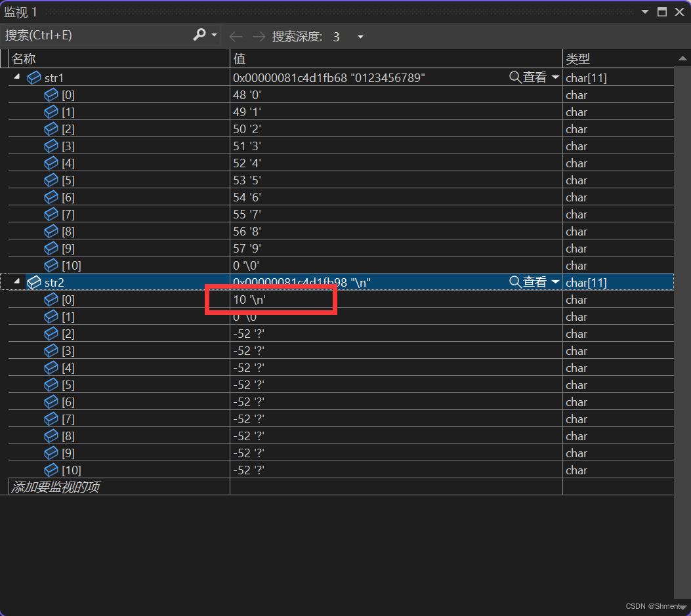Screen dimensions: 691x616
Task: Click the str2 variable cube icon
Action: (34, 283)
